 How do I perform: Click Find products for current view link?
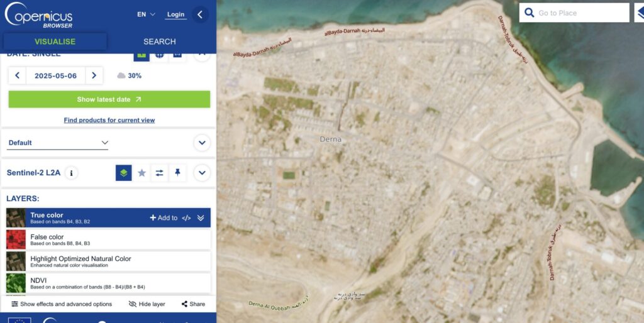click(109, 120)
